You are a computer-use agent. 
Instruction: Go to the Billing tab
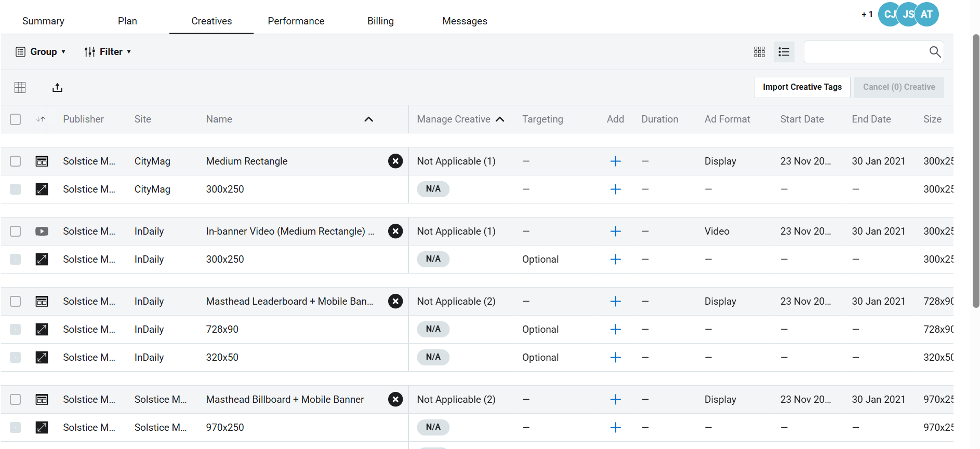380,21
